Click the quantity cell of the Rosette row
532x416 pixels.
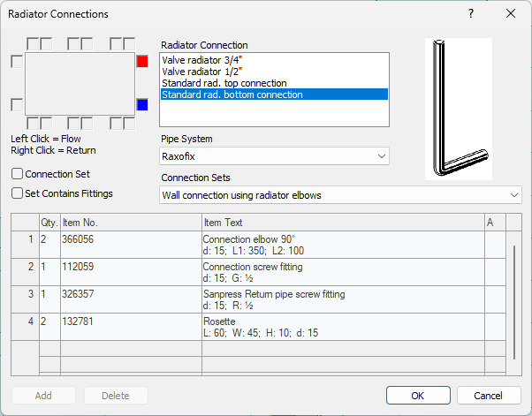(x=49, y=327)
